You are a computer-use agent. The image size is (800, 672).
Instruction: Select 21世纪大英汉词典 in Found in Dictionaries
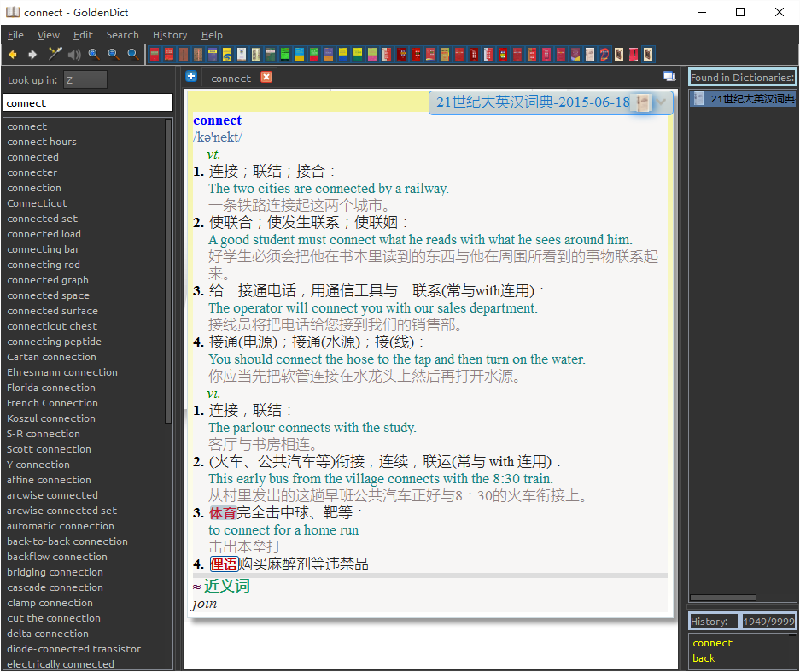[742, 98]
